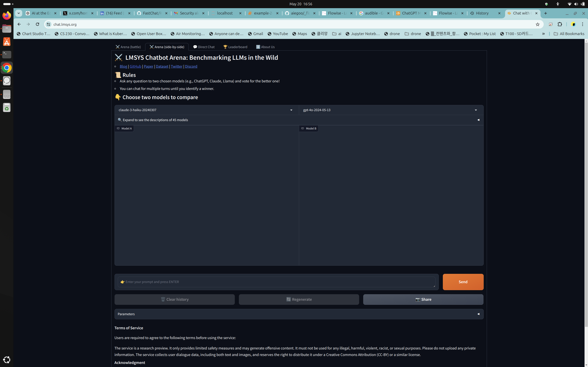Open the Chrome three-dot menu
The image size is (588, 367).
click(582, 24)
